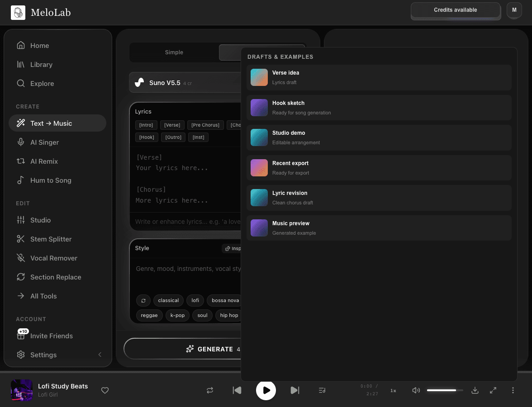532x407 pixels.
Task: Add the reggae style tag
Action: [x=149, y=316]
